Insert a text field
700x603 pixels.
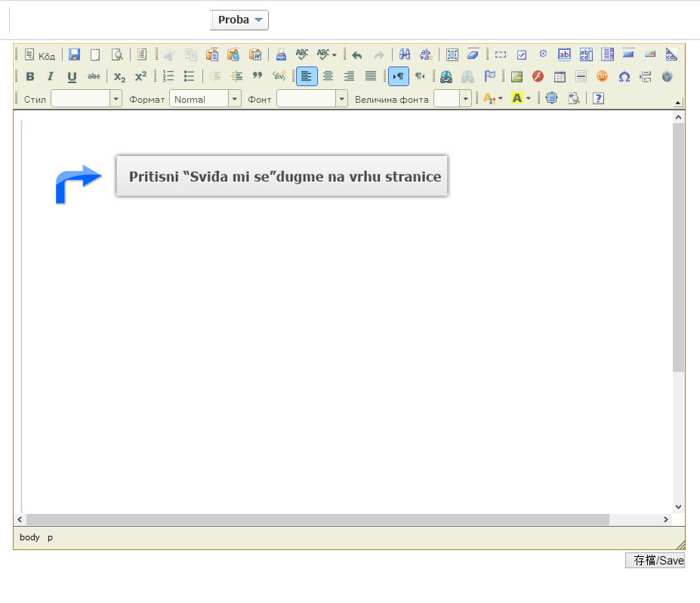(564, 55)
